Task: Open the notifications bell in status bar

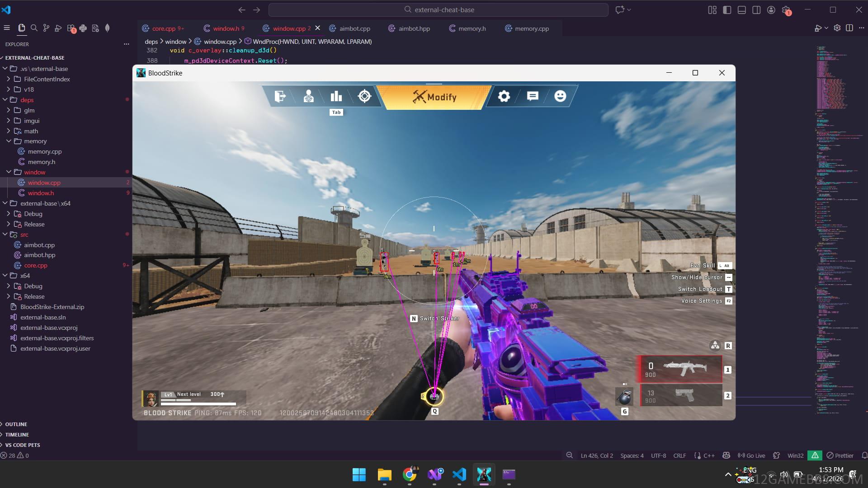Action: tap(864, 455)
